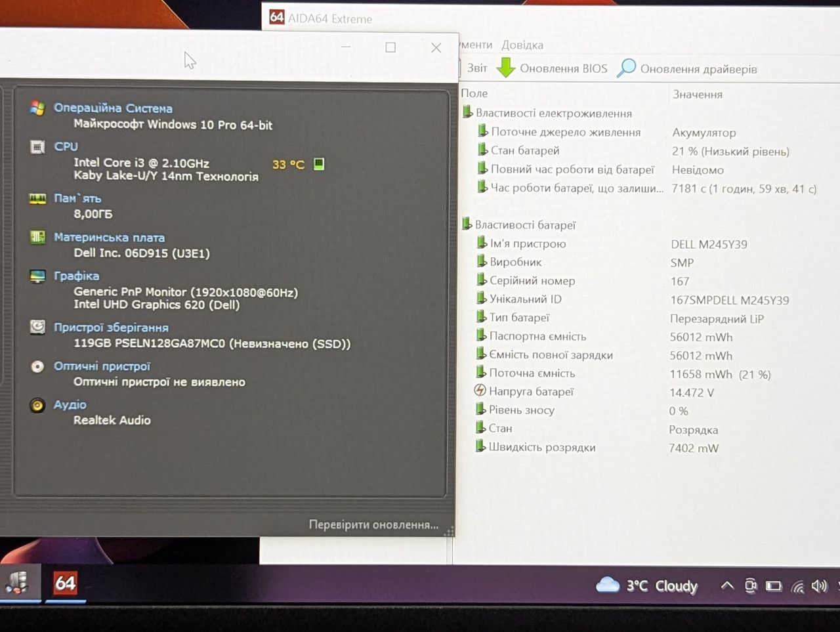The width and height of the screenshot is (840, 632).
Task: Click the AIDA64 logo in the title bar
Action: (x=277, y=18)
